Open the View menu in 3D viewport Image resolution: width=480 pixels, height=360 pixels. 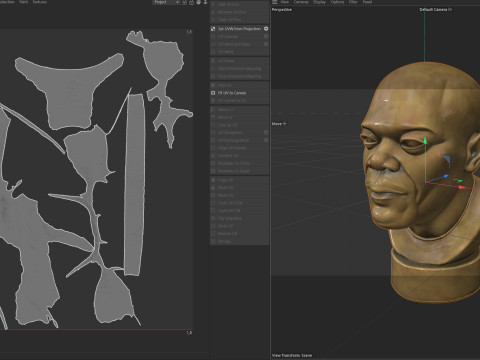click(x=285, y=2)
